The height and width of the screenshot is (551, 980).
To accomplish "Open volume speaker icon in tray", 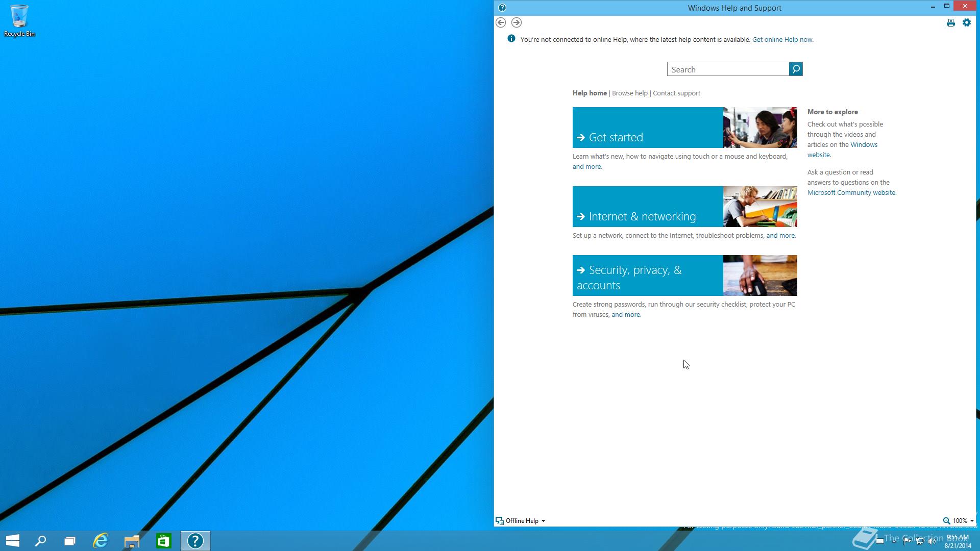I will tap(932, 541).
